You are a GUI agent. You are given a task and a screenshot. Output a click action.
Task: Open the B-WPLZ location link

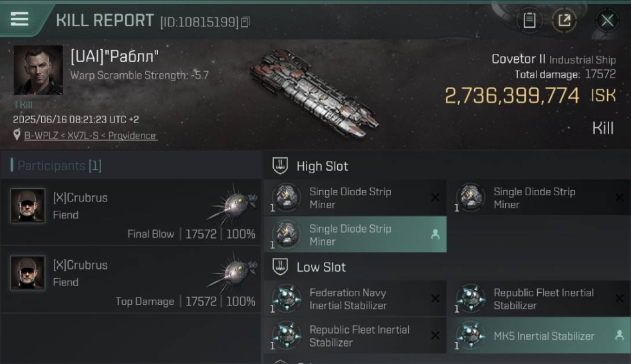pos(91,135)
